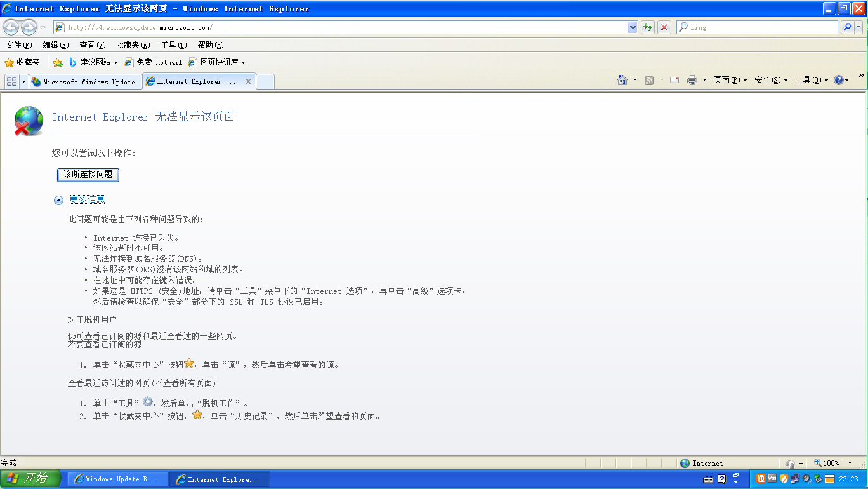Screen dimensions: 868x489
Task: Click the 开始 Start button
Action: pyautogui.click(x=30, y=479)
